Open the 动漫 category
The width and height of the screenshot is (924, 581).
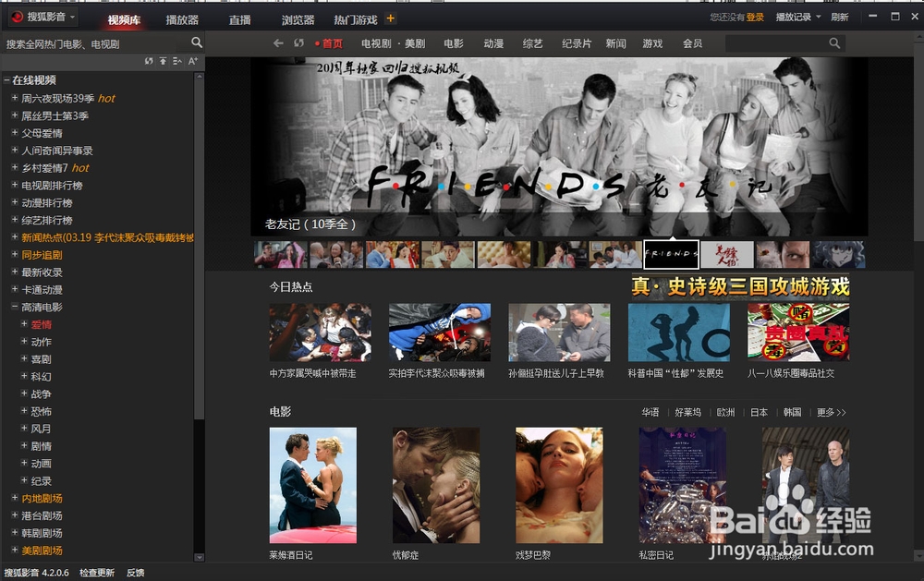[493, 43]
